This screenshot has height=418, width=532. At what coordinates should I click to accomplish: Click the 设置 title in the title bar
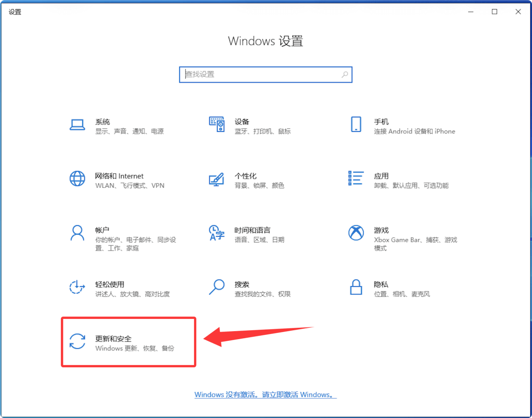(x=15, y=12)
